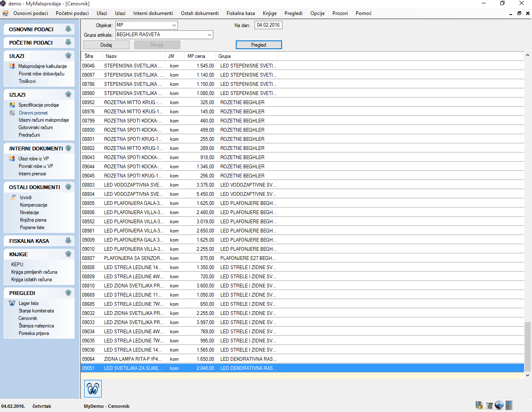The height and width of the screenshot is (412, 532).
Task: Click the Pregled button
Action: coord(259,45)
